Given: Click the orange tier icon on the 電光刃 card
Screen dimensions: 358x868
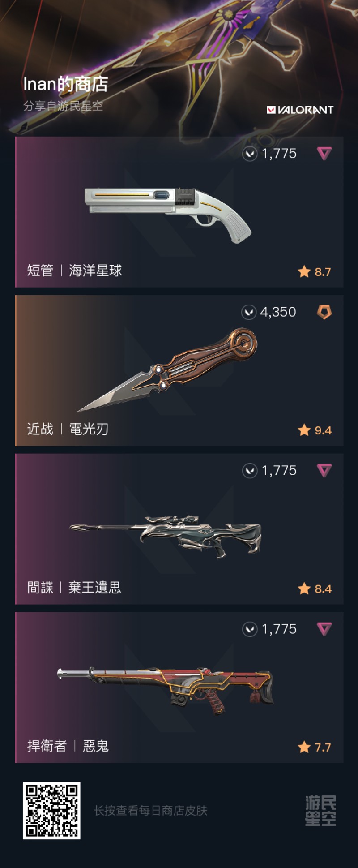Looking at the screenshot, I should (324, 312).
